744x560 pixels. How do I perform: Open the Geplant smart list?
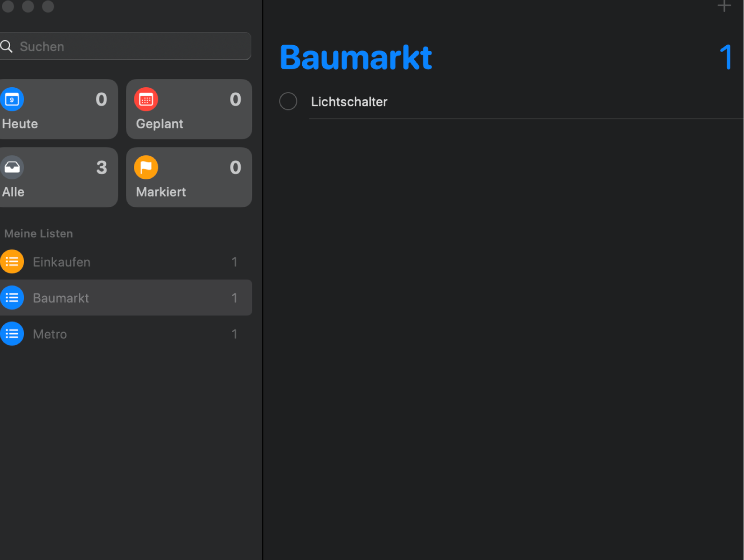pos(189,109)
